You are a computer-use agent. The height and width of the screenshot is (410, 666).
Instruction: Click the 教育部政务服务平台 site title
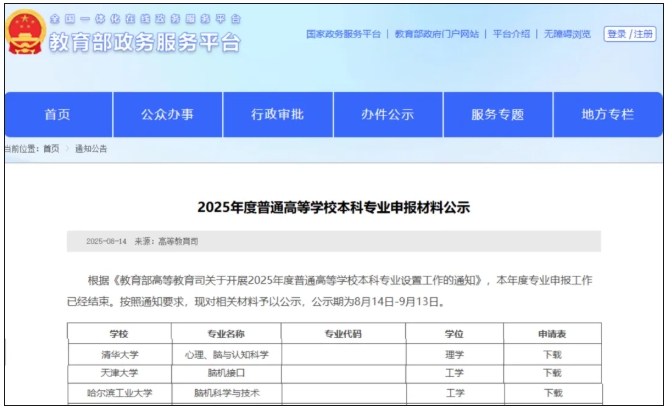tap(144, 42)
